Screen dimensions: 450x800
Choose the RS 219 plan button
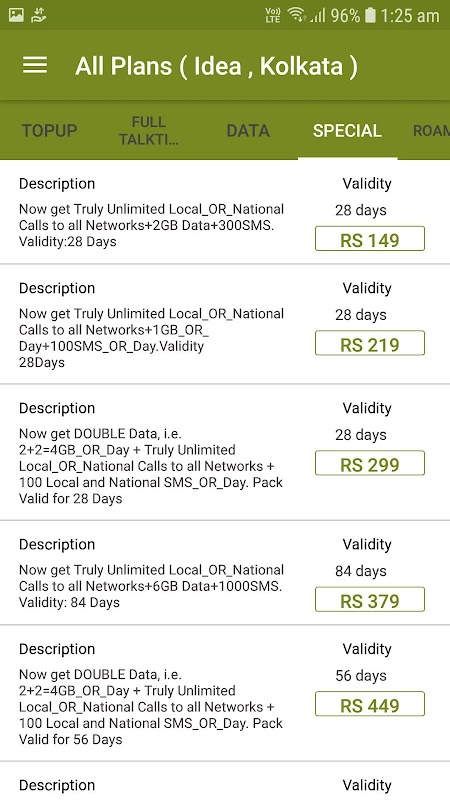coord(370,343)
